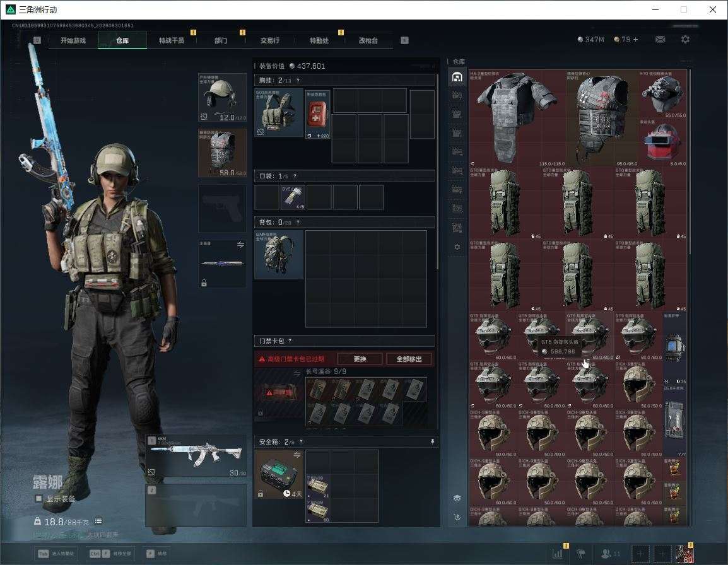Select the main stash category icon
Image resolution: width=728 pixels, height=565 pixels.
pyautogui.click(x=457, y=77)
